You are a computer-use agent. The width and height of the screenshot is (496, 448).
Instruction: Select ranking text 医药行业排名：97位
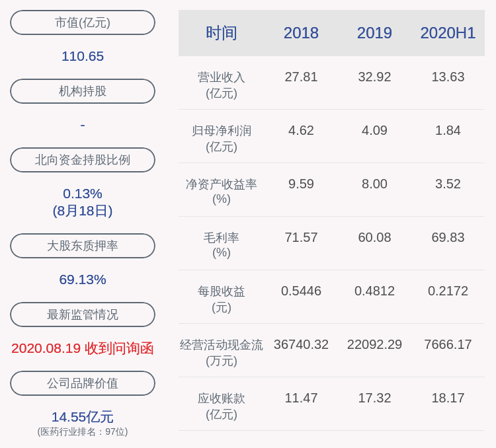[x=83, y=431]
